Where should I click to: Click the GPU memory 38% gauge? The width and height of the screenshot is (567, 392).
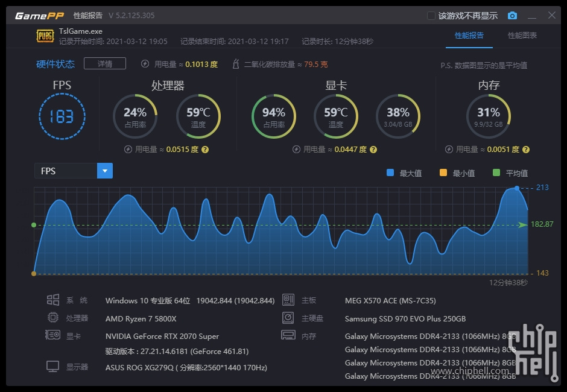(398, 116)
